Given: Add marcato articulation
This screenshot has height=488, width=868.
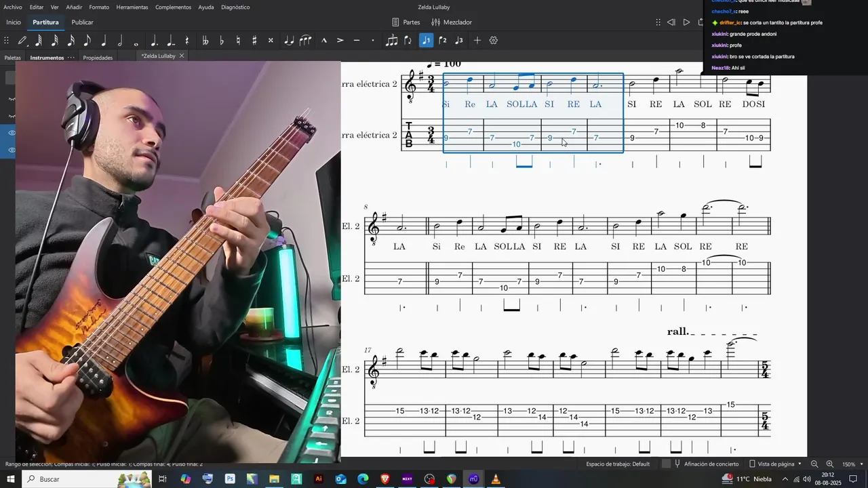Looking at the screenshot, I should pyautogui.click(x=324, y=41).
